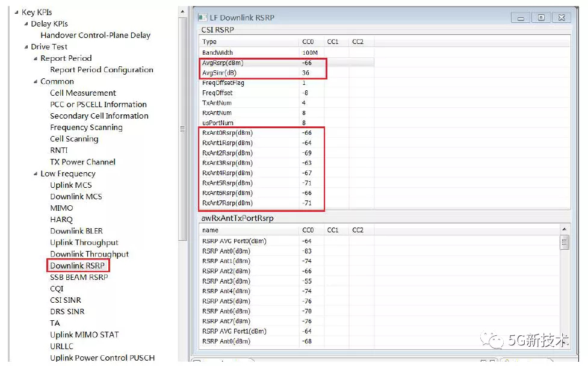Click the tree panel splitter grip
Image resolution: width=588 pixels, height=366 pixels.
click(182, 129)
